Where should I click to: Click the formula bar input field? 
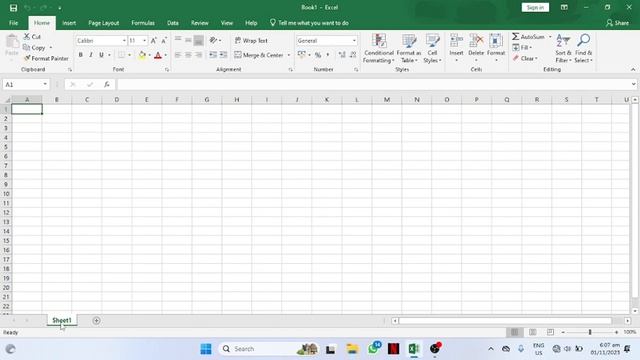tap(374, 84)
